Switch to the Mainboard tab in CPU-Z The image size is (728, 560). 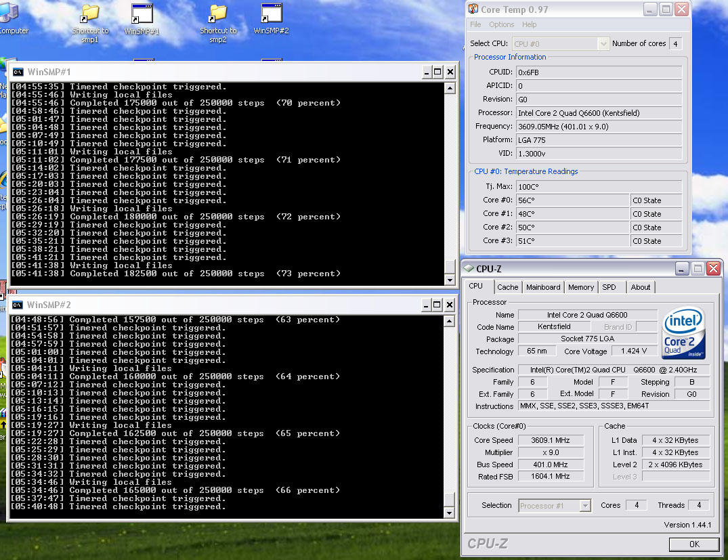click(543, 287)
